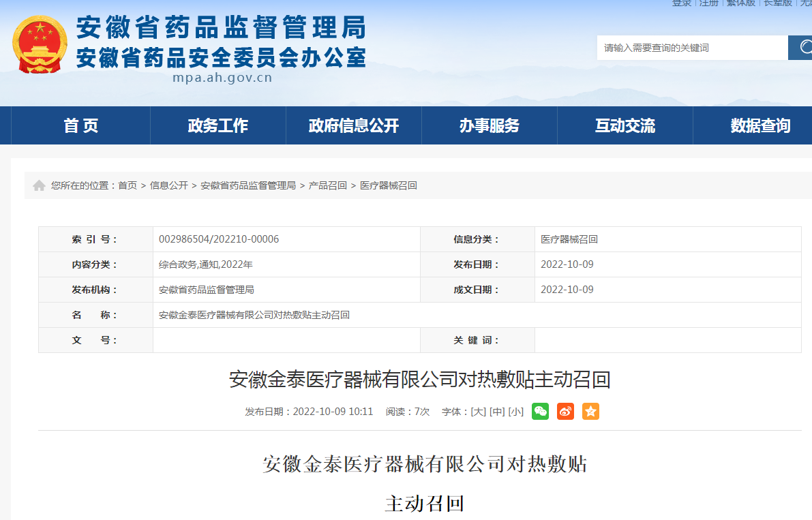Image resolution: width=812 pixels, height=520 pixels.
Task: Switch to 繁体版 traditional Chinese
Action: [x=740, y=3]
